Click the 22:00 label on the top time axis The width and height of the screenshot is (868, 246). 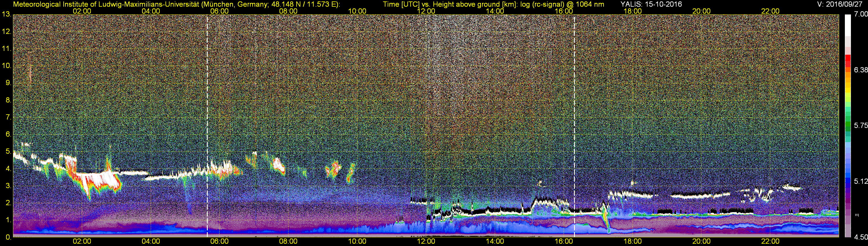coord(770,11)
